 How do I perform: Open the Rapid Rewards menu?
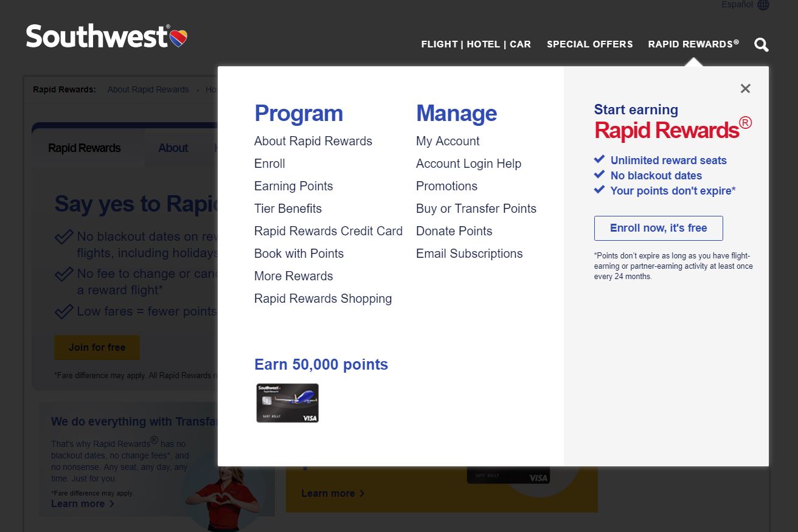tap(693, 44)
